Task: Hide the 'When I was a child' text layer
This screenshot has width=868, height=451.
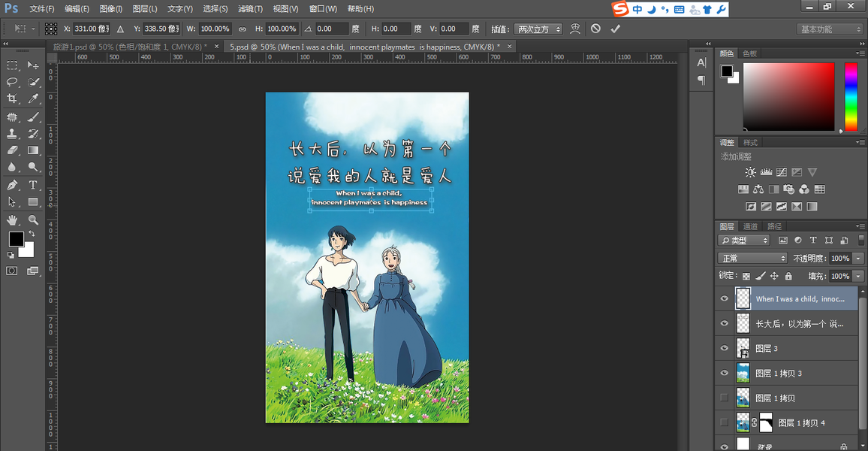Action: (x=724, y=298)
